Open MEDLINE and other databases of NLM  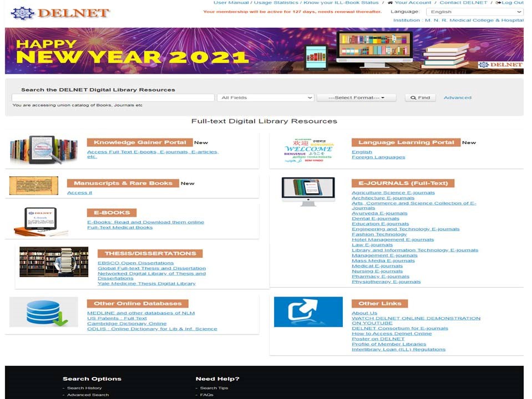pyautogui.click(x=141, y=313)
